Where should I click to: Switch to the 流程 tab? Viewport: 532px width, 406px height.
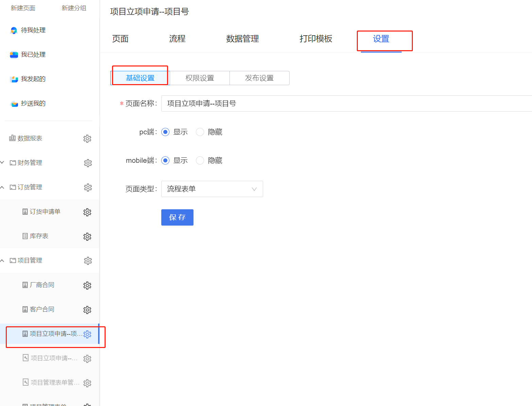tap(177, 39)
